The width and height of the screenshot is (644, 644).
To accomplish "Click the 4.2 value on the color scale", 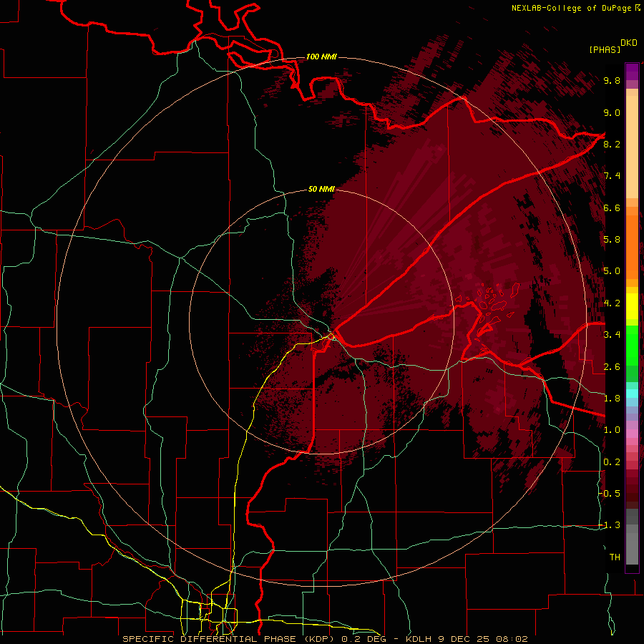I will pyautogui.click(x=612, y=303).
